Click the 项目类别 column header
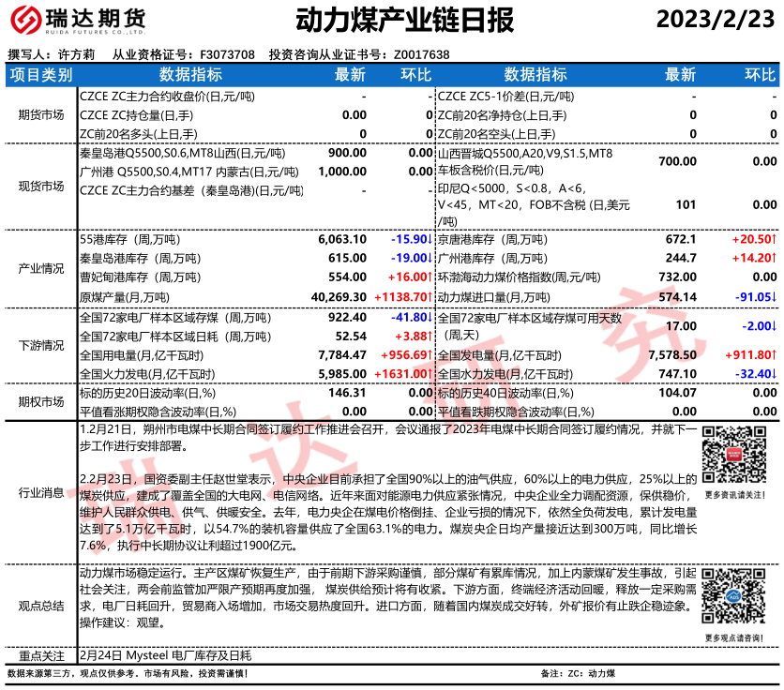The width and height of the screenshot is (784, 690). pyautogui.click(x=40, y=75)
